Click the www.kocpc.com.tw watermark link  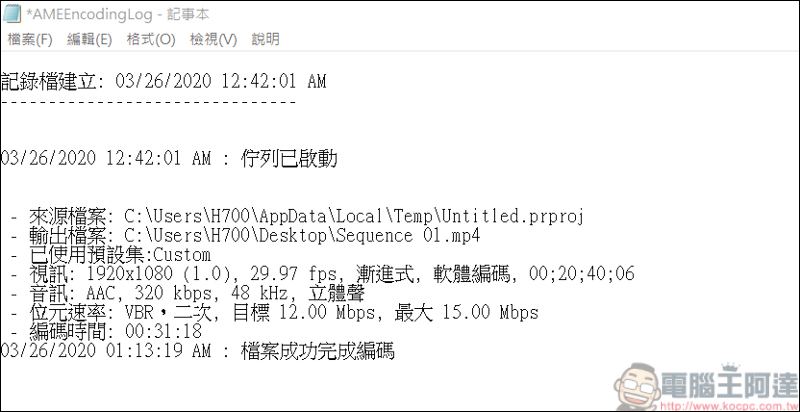[x=733, y=402]
